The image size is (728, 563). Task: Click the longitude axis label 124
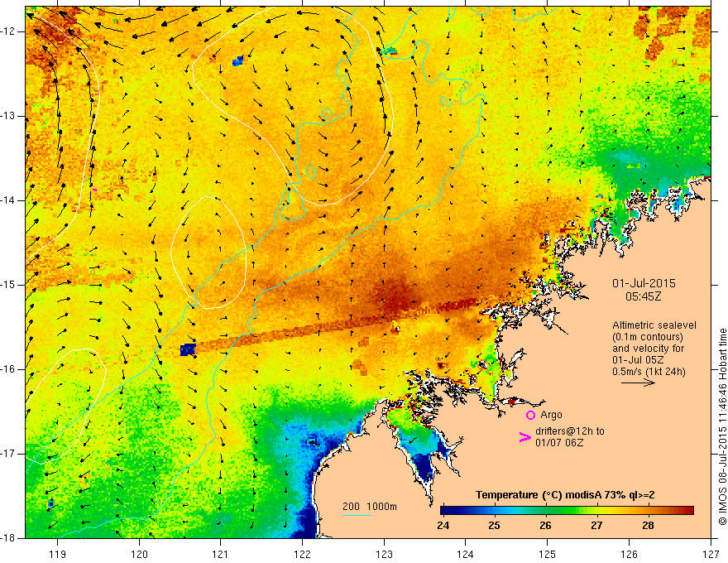click(x=466, y=554)
